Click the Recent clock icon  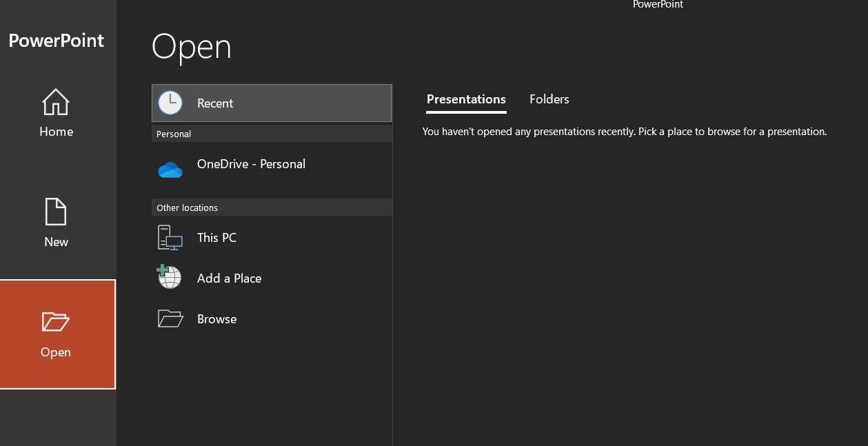point(170,103)
